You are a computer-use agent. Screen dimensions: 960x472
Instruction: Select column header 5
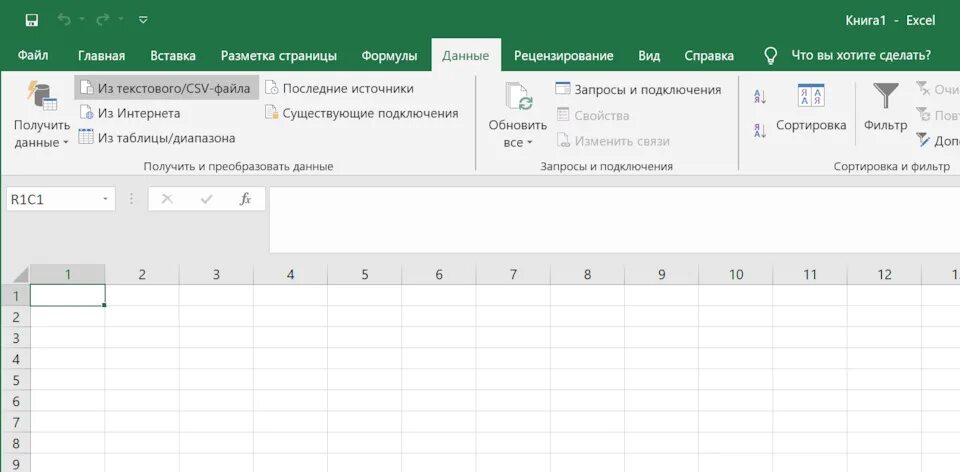point(364,274)
